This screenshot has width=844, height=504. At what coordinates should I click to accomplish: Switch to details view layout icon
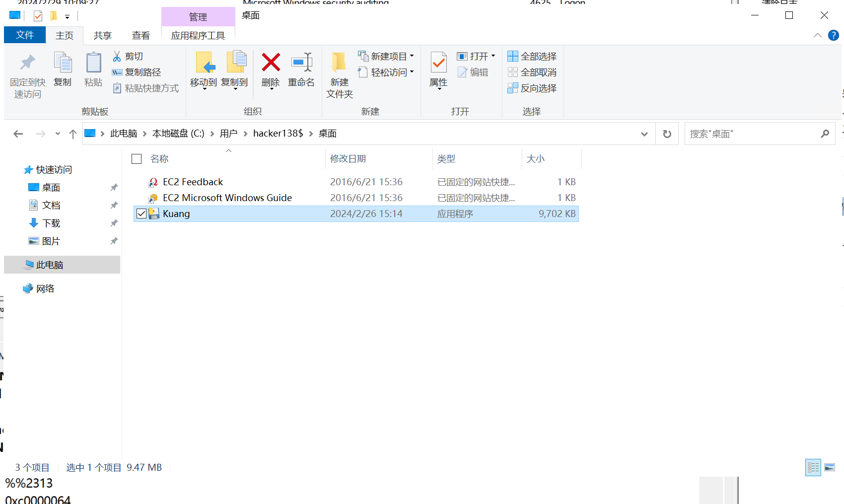pyautogui.click(x=813, y=467)
